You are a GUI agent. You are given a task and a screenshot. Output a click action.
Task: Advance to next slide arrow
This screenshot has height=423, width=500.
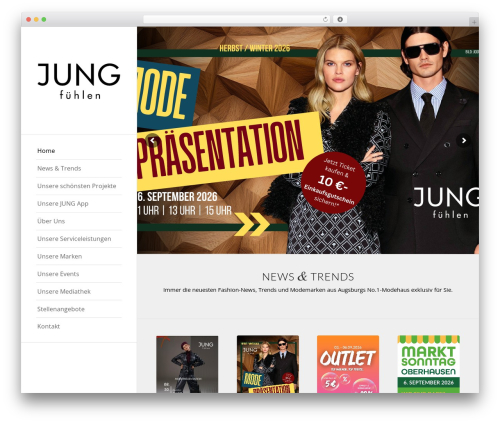click(x=463, y=141)
